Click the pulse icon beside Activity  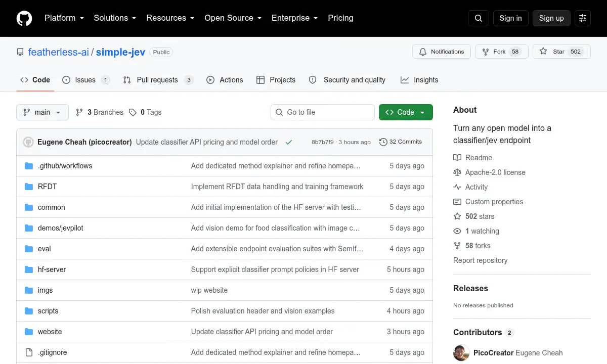coord(457,187)
